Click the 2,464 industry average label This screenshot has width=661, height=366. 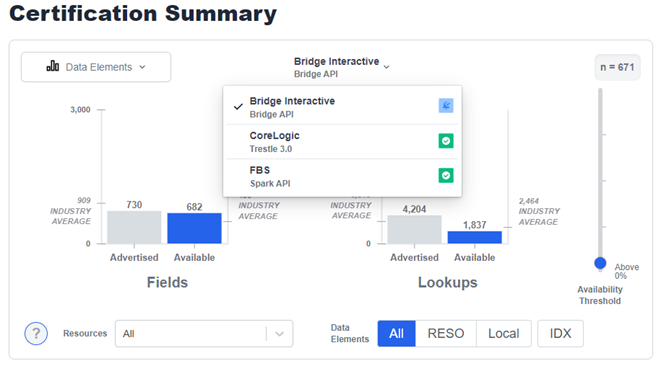coord(539,211)
